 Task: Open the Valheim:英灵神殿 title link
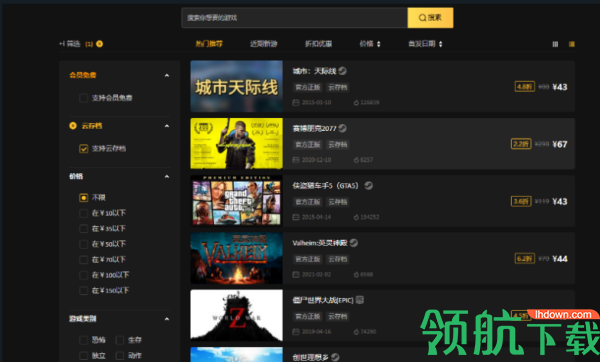(x=320, y=243)
